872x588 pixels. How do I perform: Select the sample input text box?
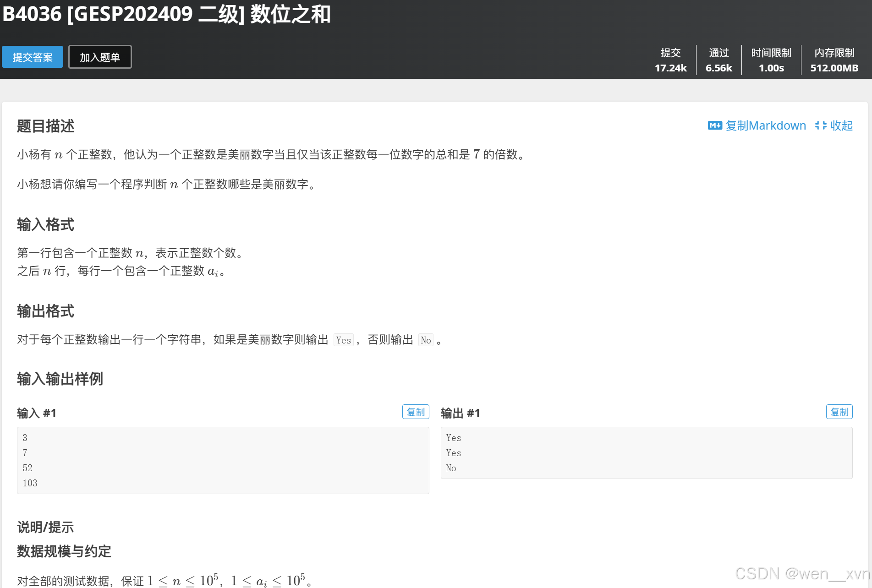(223, 460)
